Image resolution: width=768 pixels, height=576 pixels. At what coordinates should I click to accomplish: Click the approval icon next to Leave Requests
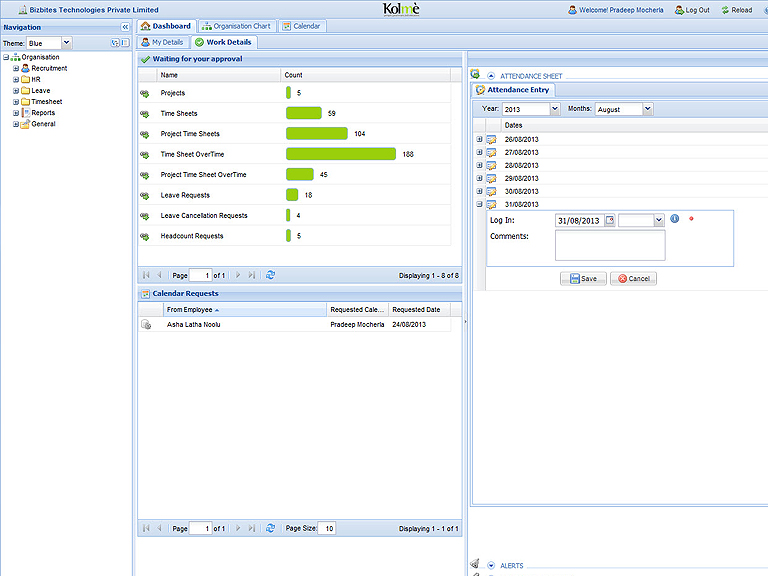[144, 196]
